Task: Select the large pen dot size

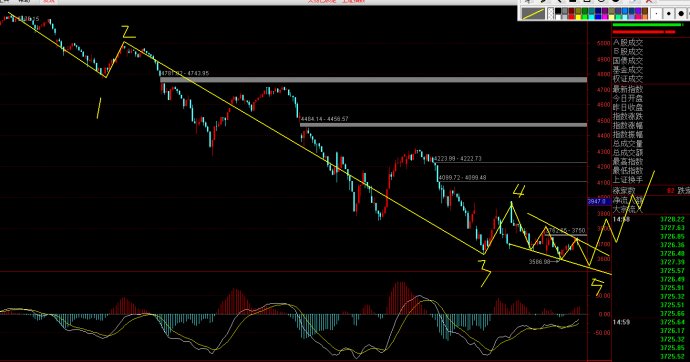Action: (681, 14)
